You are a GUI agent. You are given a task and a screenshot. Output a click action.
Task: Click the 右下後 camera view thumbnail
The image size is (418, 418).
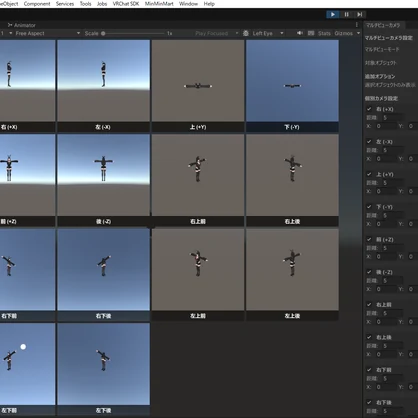104,270
